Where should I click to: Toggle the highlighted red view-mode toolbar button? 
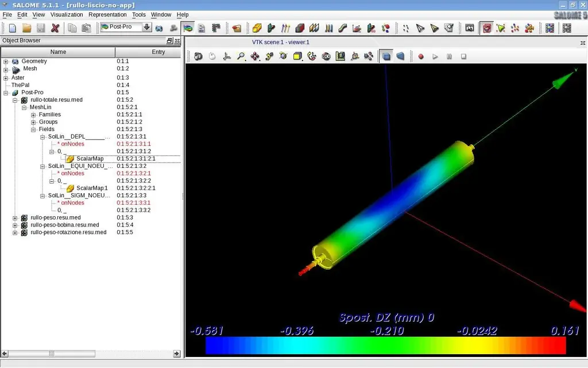(x=487, y=28)
